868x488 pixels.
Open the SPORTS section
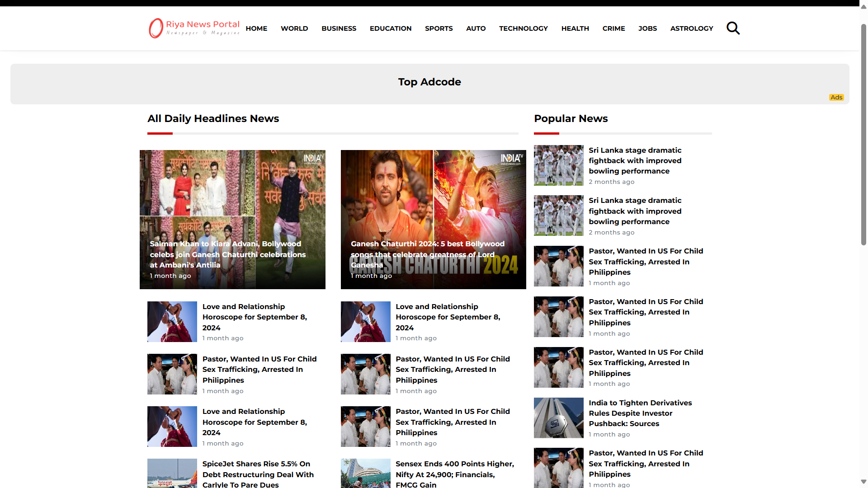tap(439, 28)
